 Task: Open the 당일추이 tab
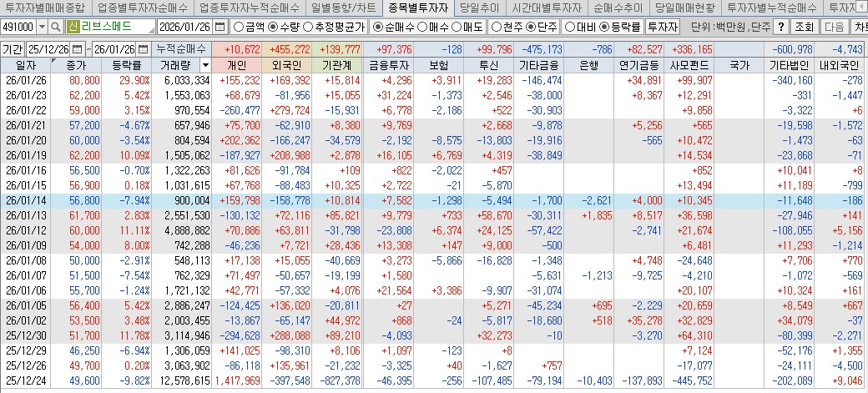click(x=479, y=8)
